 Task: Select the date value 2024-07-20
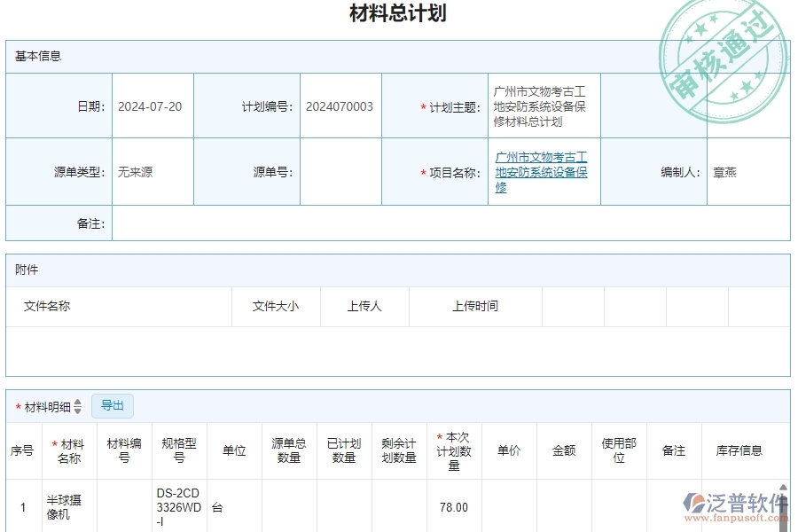click(x=151, y=105)
